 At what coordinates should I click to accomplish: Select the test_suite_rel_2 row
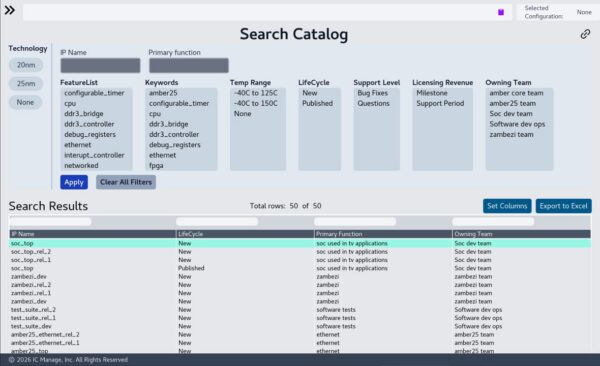pos(300,310)
